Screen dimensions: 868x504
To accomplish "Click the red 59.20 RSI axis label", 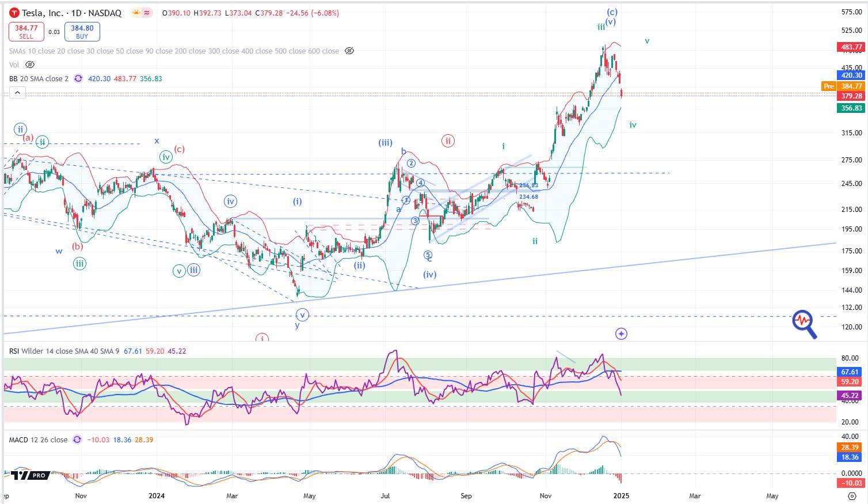I will click(850, 381).
